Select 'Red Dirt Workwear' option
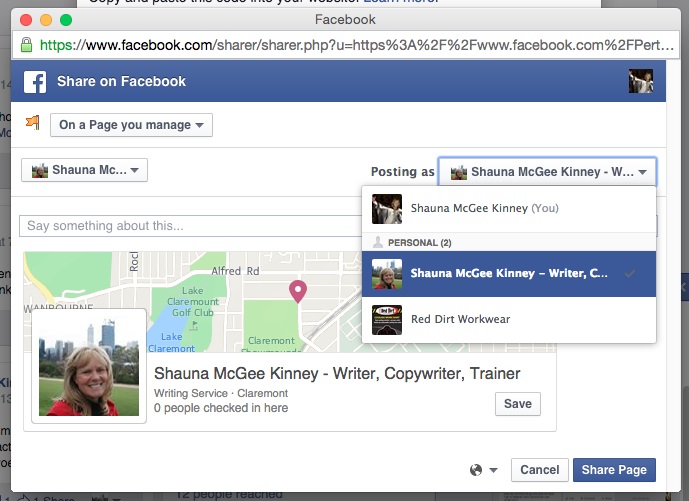Viewport: 689px width, 501px height. (x=509, y=319)
